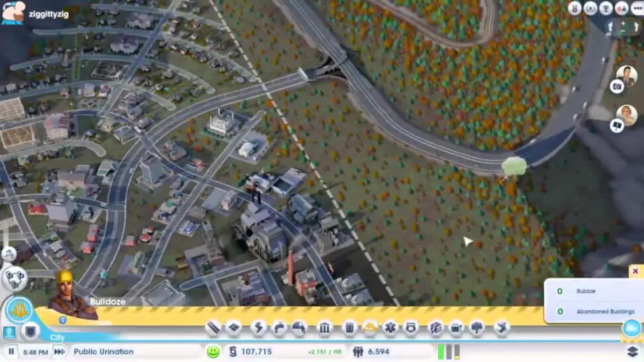
Task: Open the Sewage menu
Action: coord(299,328)
